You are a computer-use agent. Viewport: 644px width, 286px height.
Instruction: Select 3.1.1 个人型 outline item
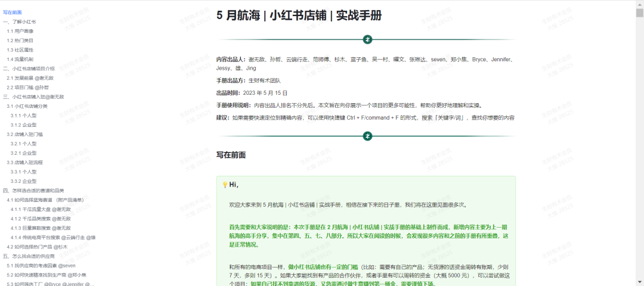[x=23, y=116]
